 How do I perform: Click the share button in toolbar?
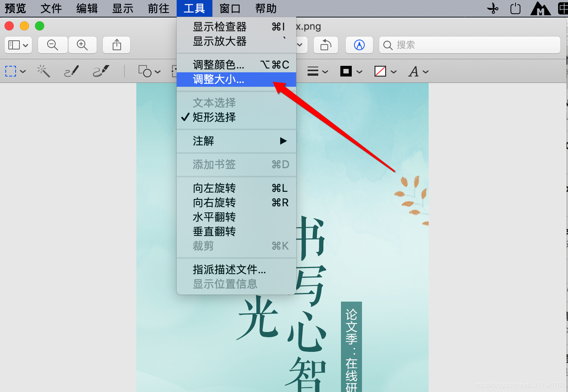coord(117,45)
